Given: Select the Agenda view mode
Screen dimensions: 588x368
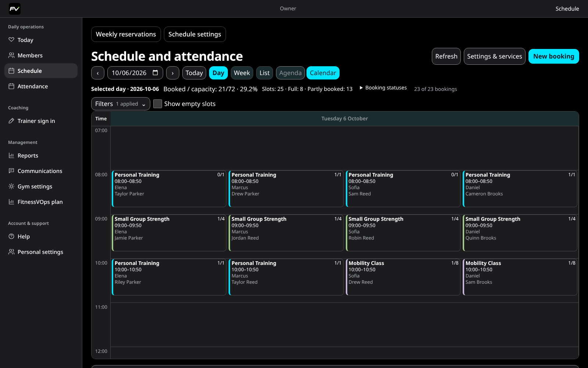Looking at the screenshot, I should pyautogui.click(x=290, y=73).
